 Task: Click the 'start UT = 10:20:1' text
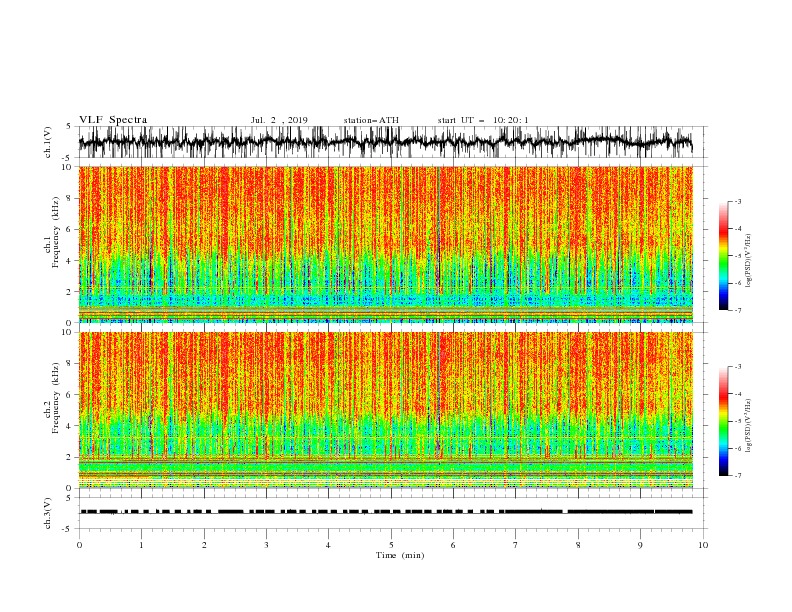483,120
